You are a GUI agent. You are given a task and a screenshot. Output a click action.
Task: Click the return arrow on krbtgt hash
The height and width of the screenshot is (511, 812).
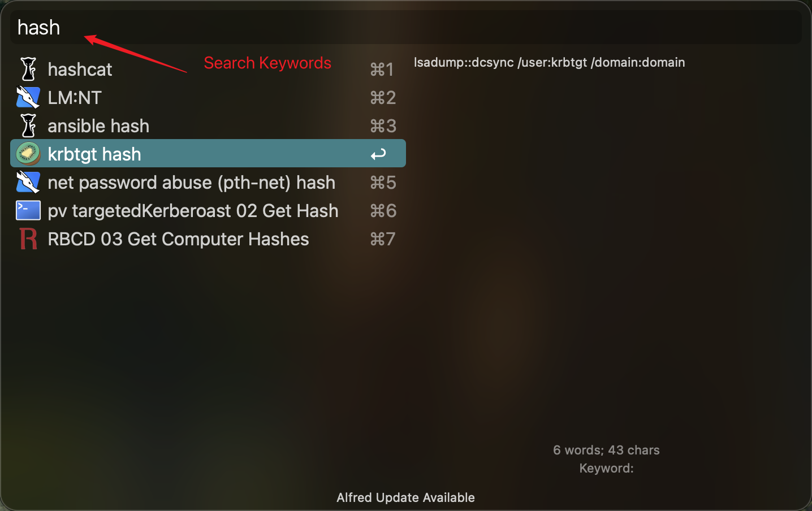pos(378,154)
